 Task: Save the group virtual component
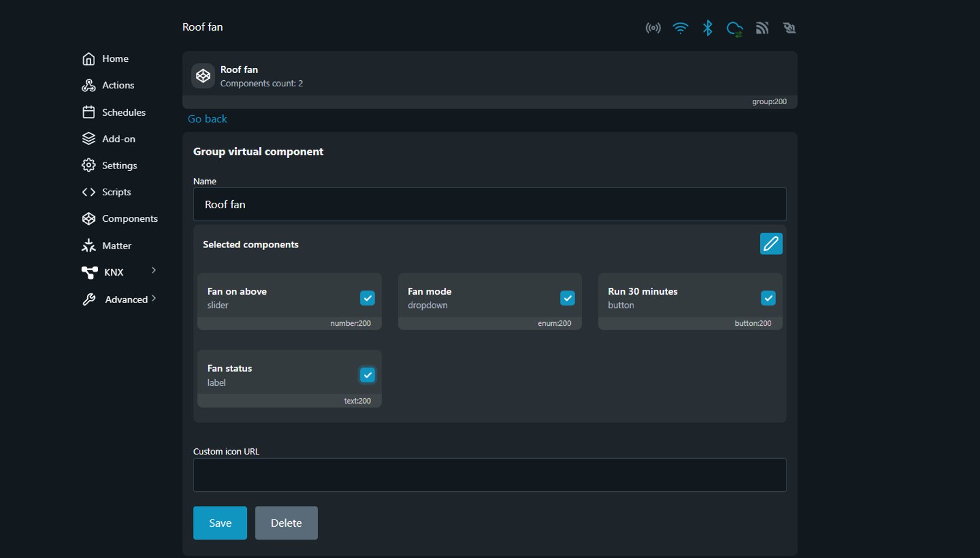tap(220, 523)
